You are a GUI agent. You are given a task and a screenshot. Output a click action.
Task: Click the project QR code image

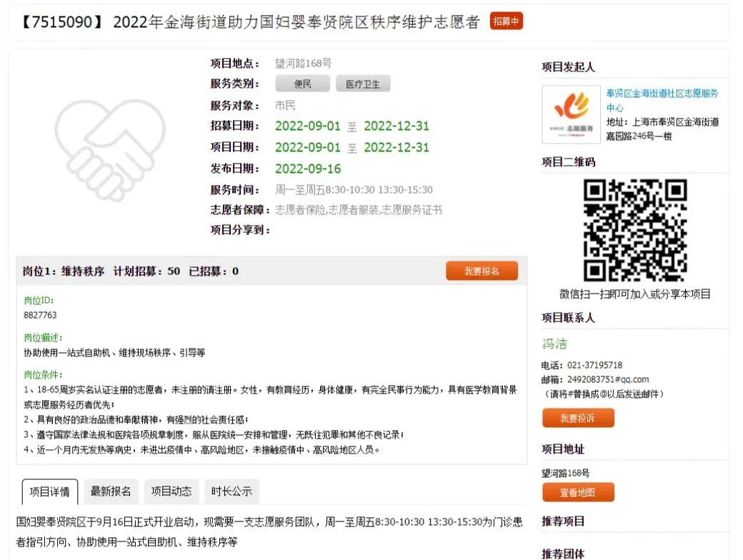[635, 230]
